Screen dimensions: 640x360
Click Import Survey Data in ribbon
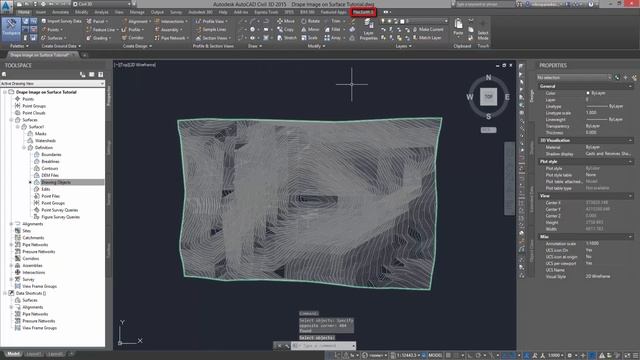(x=61, y=21)
